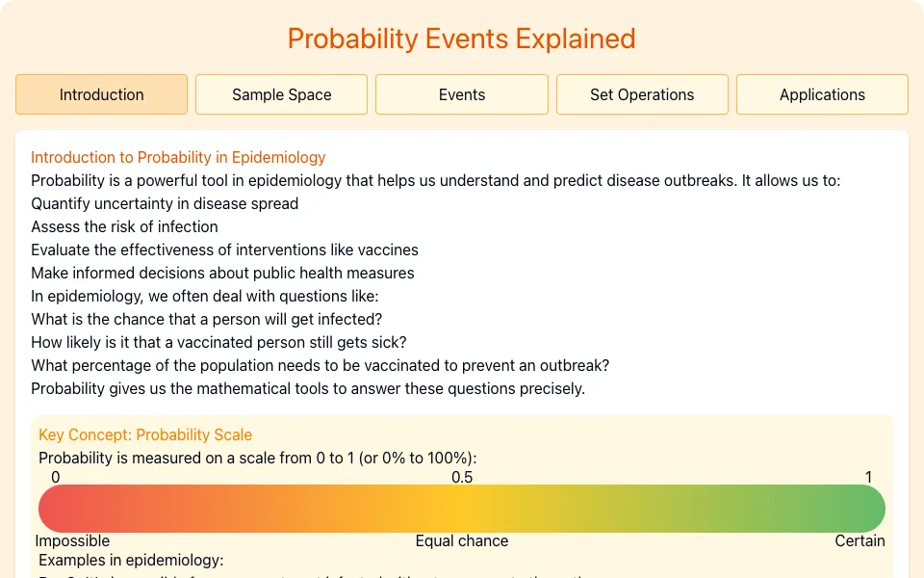Click the Examples in epidemiology text
The image size is (924, 578).
coord(131,560)
